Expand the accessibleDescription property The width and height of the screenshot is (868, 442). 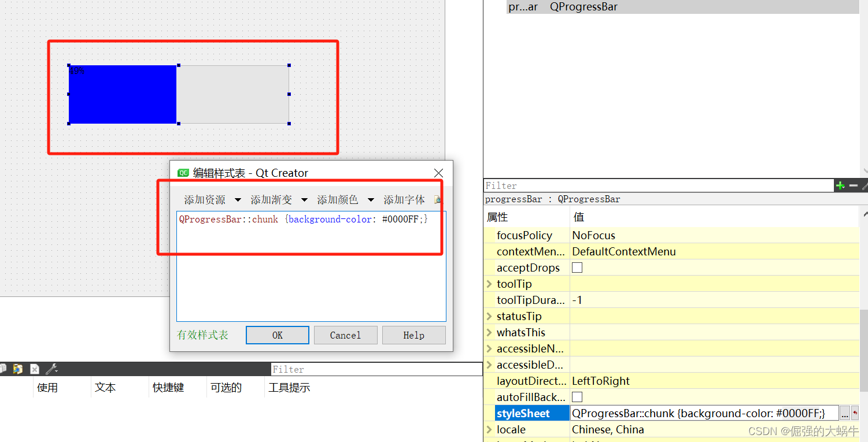(x=489, y=365)
